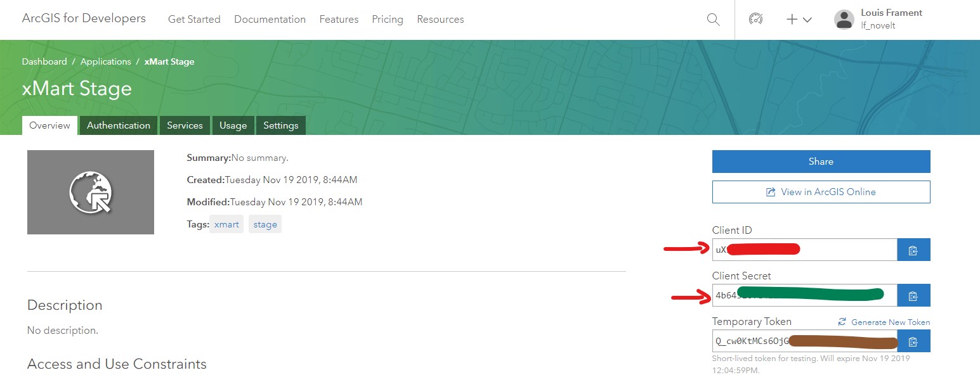Expand the plus create-new dropdown
Viewport: 980px width, 382px height.
click(x=799, y=20)
